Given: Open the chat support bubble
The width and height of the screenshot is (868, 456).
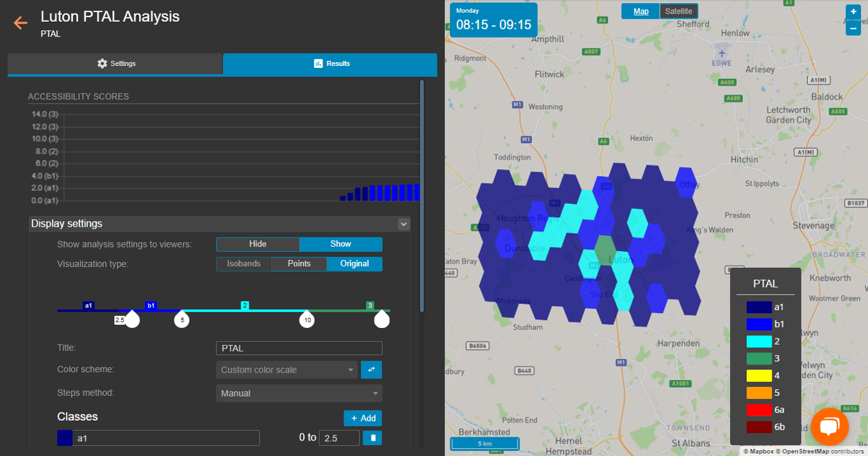Looking at the screenshot, I should (830, 427).
